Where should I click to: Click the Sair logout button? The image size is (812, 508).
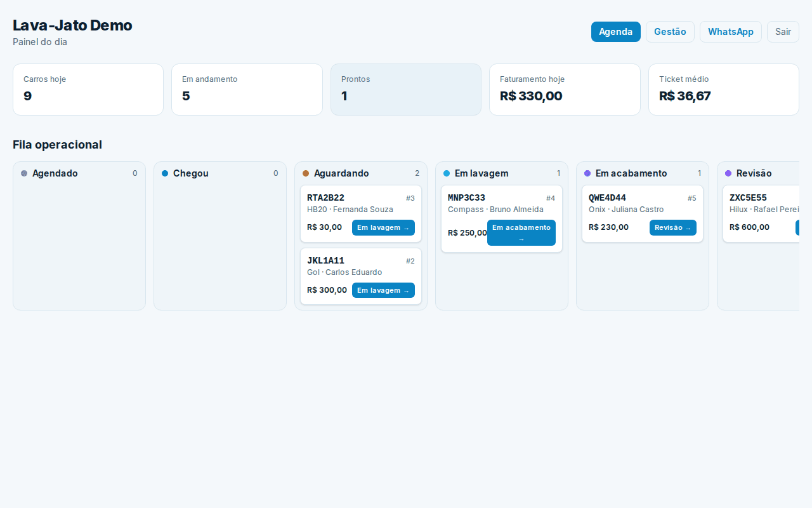click(x=783, y=32)
